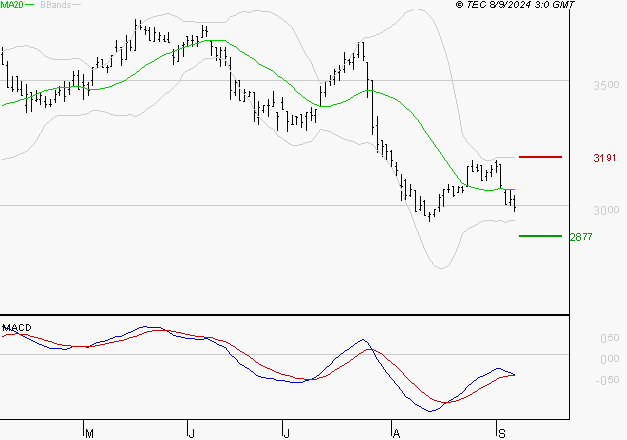Click the second J month marker
The width and height of the screenshot is (627, 440).
pos(286,434)
